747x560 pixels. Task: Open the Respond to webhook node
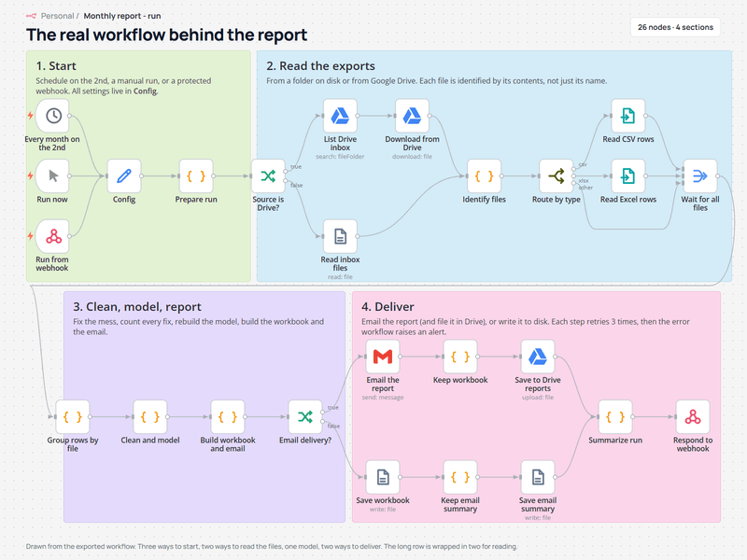click(693, 416)
